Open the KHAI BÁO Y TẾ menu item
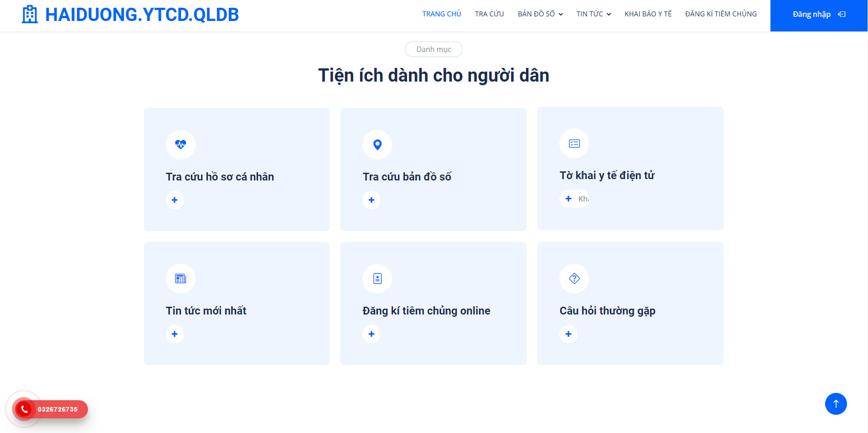868x433 pixels. click(x=648, y=14)
